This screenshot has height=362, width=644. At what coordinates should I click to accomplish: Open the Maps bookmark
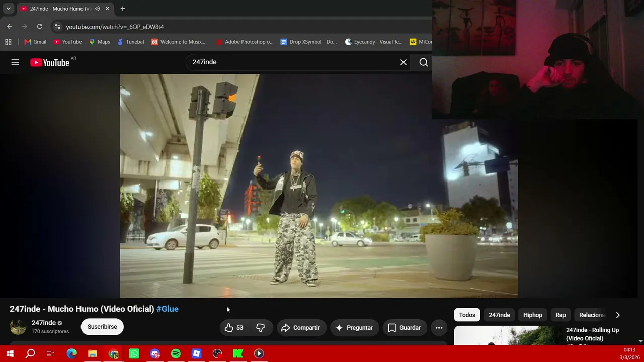point(99,42)
